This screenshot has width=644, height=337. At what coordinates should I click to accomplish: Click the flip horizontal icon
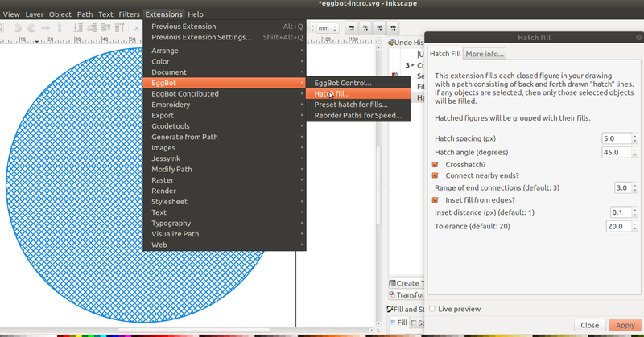tap(45, 28)
